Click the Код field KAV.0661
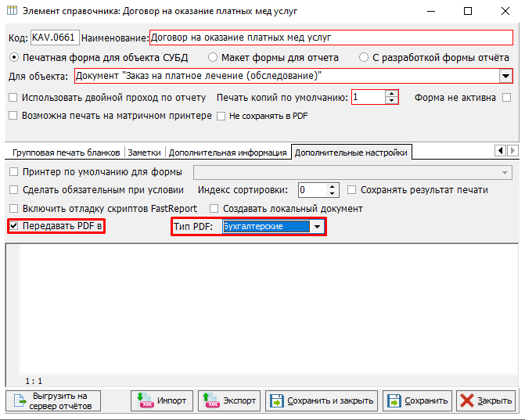The height and width of the screenshot is (420, 525). click(x=55, y=38)
